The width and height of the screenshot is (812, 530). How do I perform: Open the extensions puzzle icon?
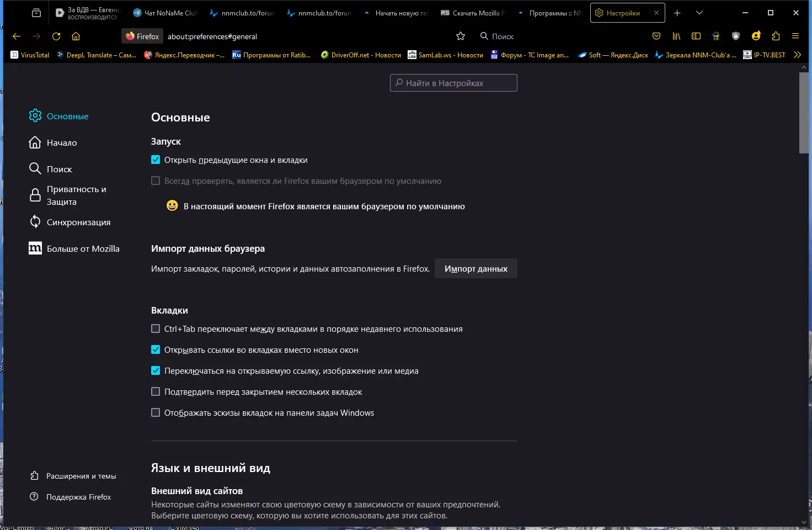[x=776, y=36]
